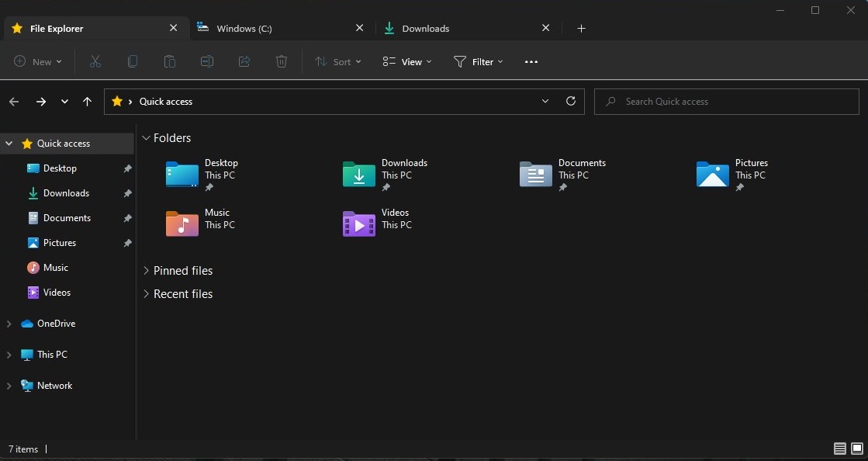Unpin Downloads in the navigation pane
The height and width of the screenshot is (461, 868).
pos(127,193)
